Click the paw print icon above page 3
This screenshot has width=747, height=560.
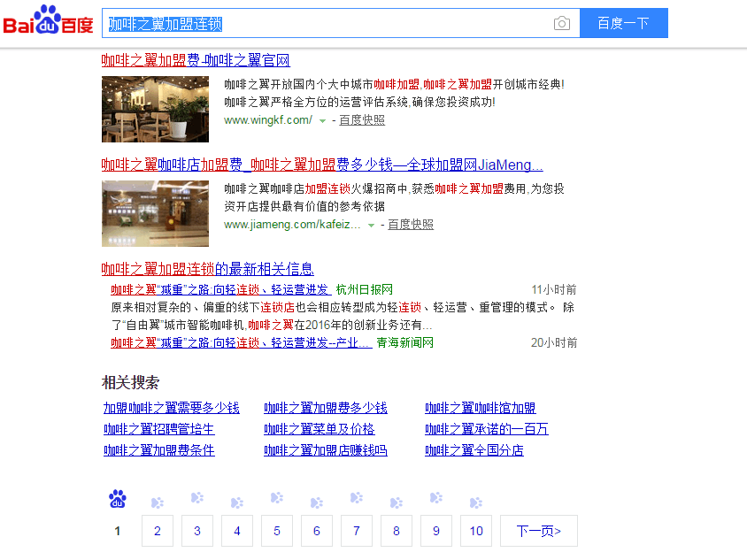click(197, 497)
